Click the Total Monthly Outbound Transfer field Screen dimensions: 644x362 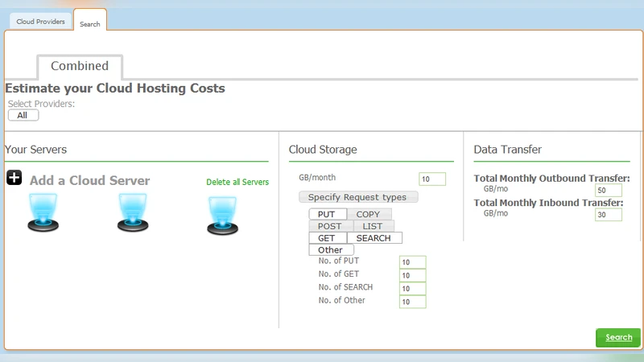(609, 191)
